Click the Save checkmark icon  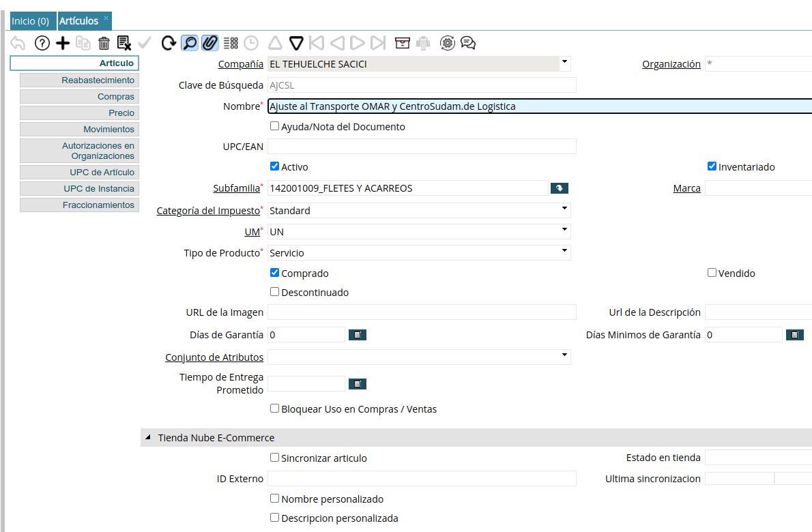pyautogui.click(x=145, y=43)
